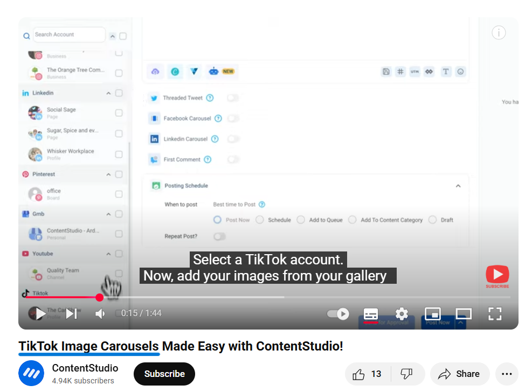532x392 pixels.
Task: Collapse the Linkedin accounts group
Action: tap(108, 93)
